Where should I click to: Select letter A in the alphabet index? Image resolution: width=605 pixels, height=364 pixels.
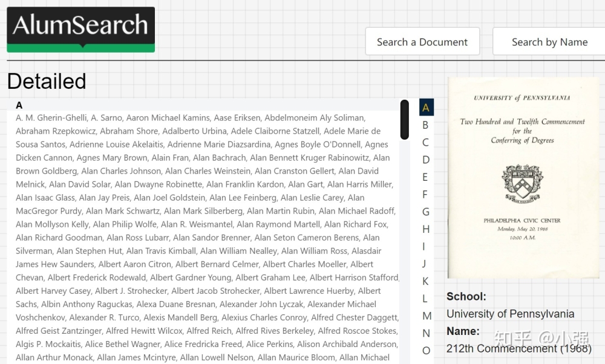point(426,107)
